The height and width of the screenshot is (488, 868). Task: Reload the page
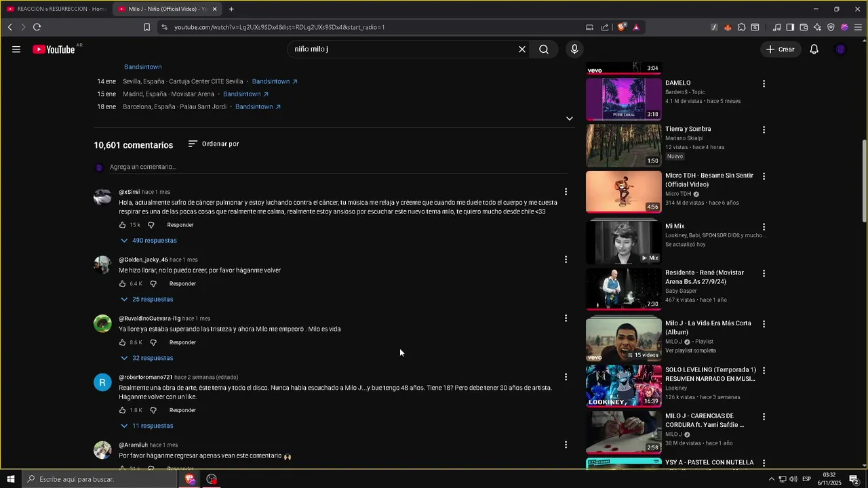pyautogui.click(x=37, y=27)
